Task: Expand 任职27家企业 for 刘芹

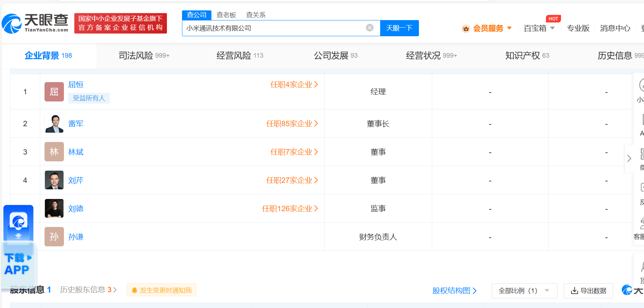Action: (292, 180)
